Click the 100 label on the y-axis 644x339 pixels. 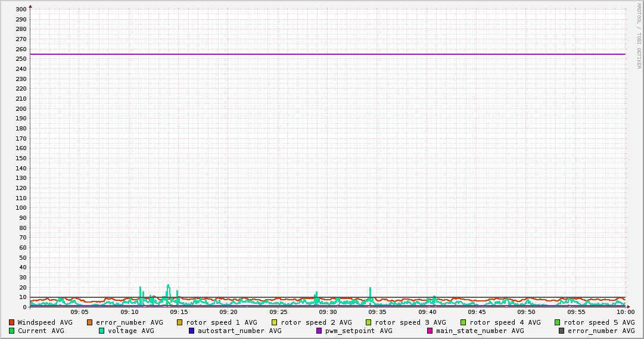coord(20,208)
